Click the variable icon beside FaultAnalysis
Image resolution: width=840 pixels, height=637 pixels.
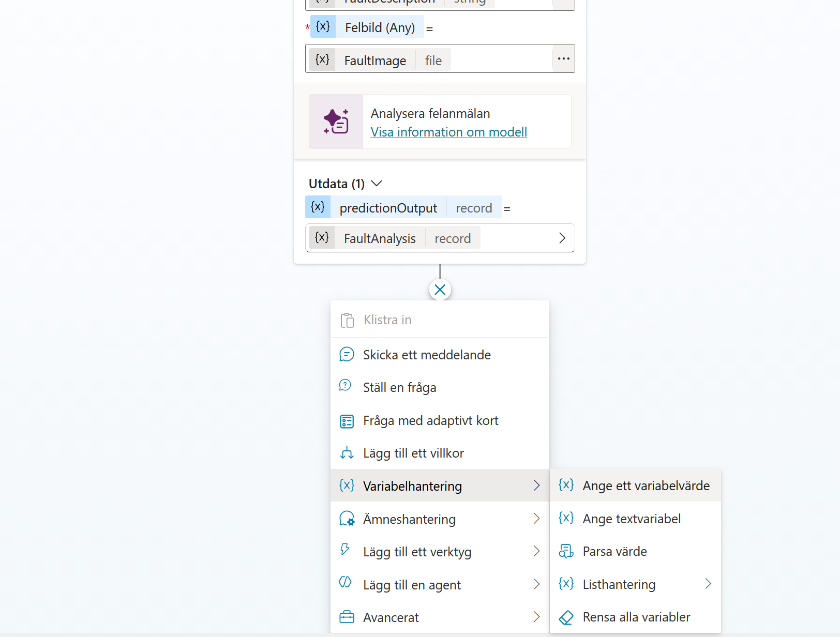point(322,237)
